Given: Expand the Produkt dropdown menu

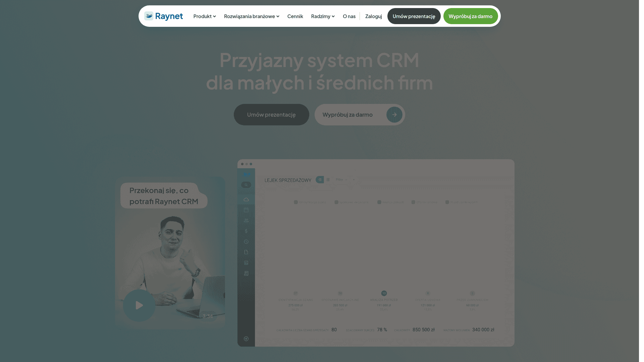Looking at the screenshot, I should 204,16.
